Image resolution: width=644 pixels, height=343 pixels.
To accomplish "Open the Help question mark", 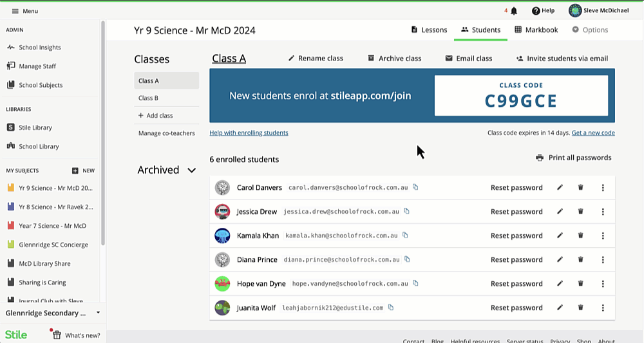I will tap(536, 11).
